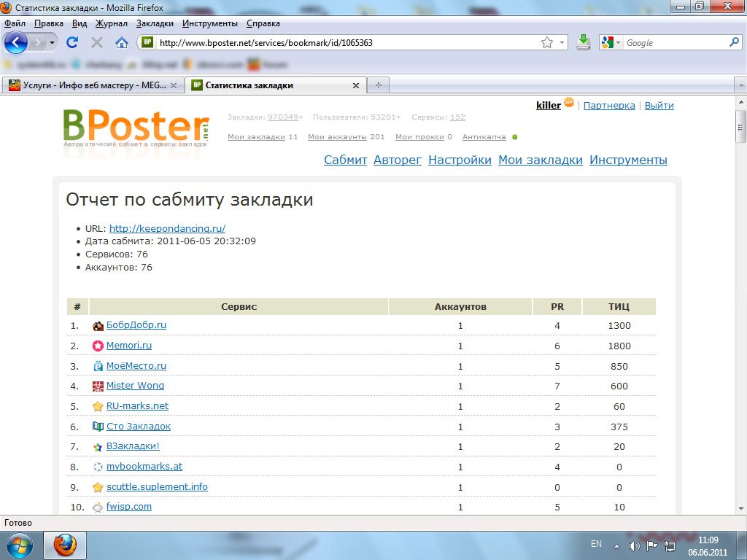
Task: Click the BPoster logo
Action: 136,128
